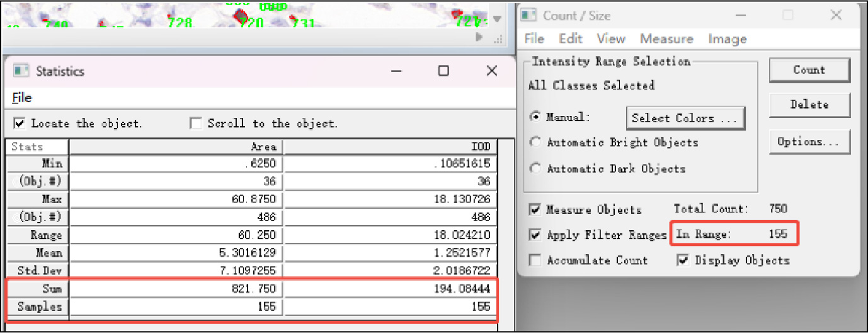Viewport: 868px width, 333px height.
Task: Toggle Locate the object checkbox
Action: pos(20,123)
